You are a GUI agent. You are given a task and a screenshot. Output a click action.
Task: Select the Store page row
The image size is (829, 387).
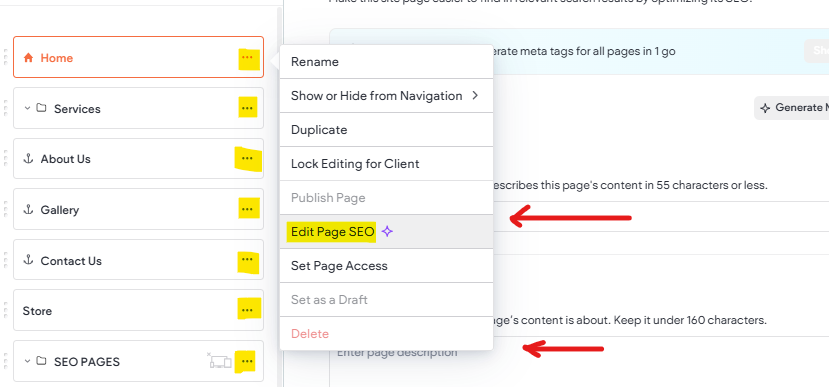(139, 310)
